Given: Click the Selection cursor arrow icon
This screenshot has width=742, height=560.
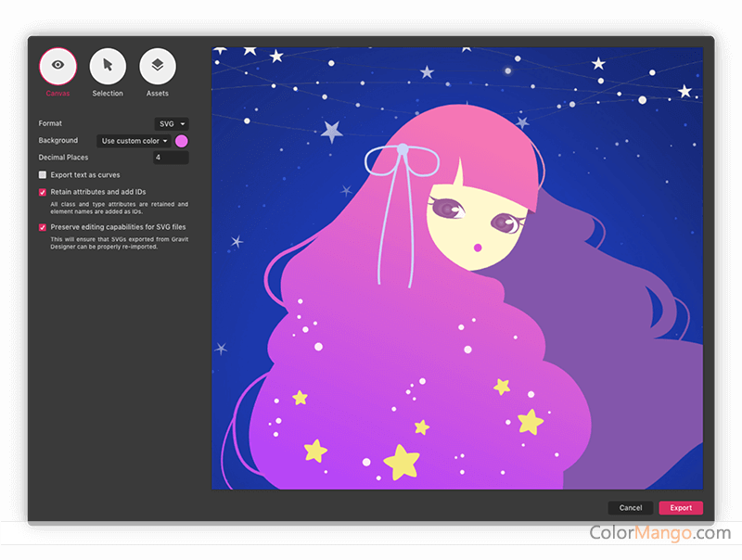Looking at the screenshot, I should (x=108, y=66).
